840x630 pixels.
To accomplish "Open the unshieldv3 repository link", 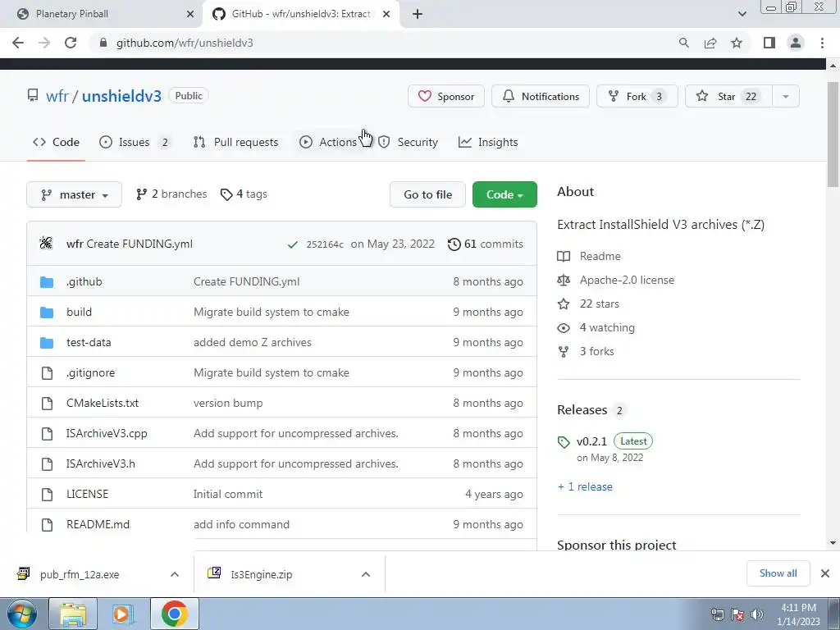I will click(121, 96).
